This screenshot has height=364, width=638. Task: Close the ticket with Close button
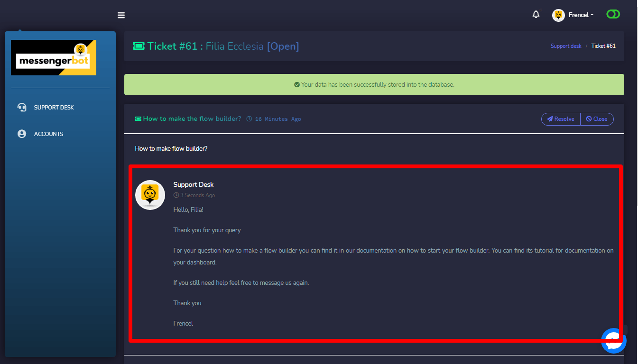point(597,119)
